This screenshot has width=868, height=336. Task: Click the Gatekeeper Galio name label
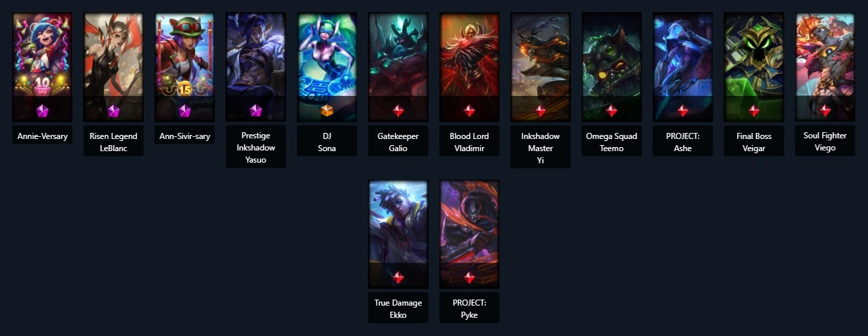[x=398, y=142]
